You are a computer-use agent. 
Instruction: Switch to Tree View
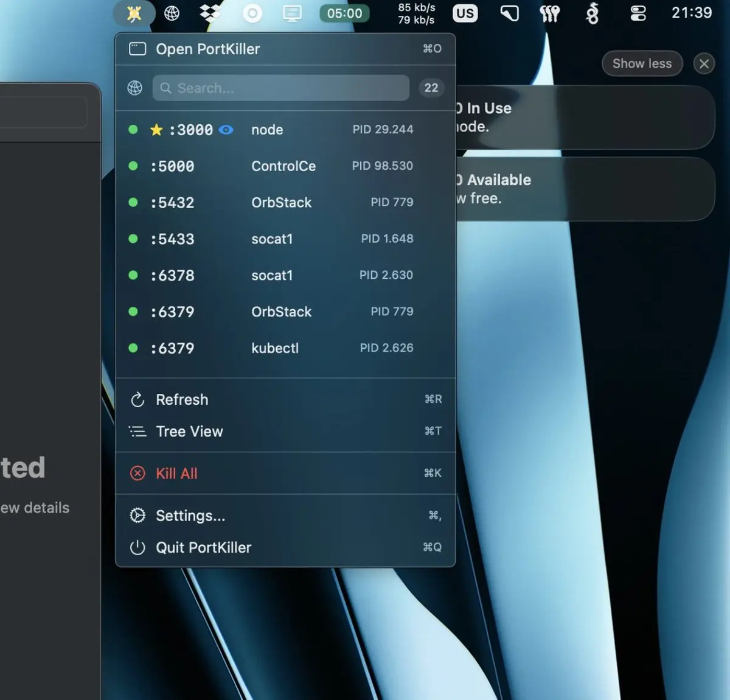point(189,432)
